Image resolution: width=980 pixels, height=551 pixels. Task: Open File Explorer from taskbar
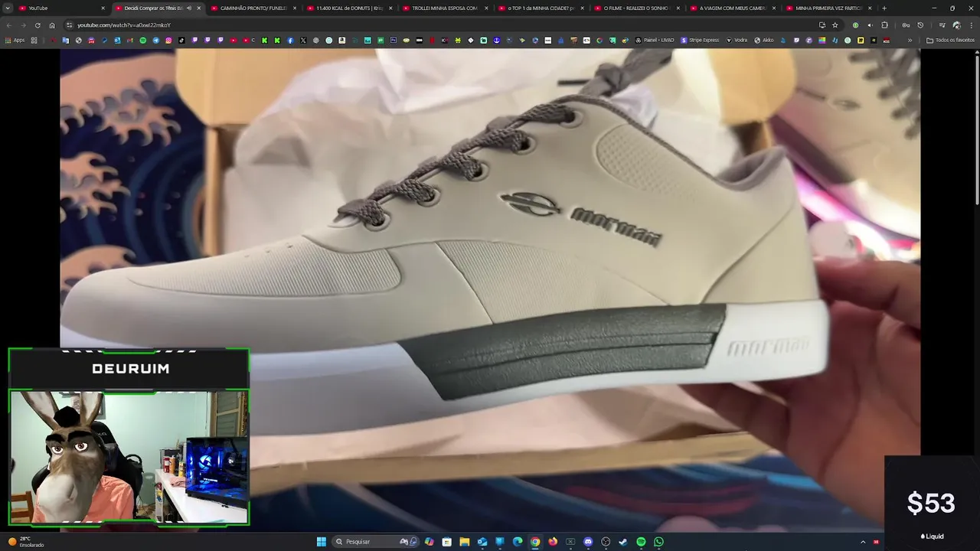[x=464, y=542]
